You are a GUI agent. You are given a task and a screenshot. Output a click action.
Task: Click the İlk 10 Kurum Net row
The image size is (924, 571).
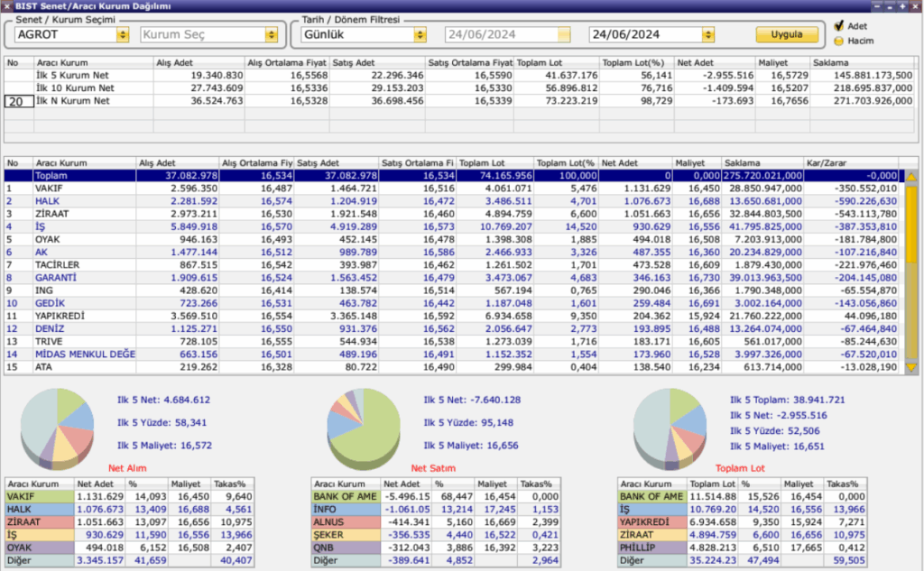pyautogui.click(x=460, y=88)
